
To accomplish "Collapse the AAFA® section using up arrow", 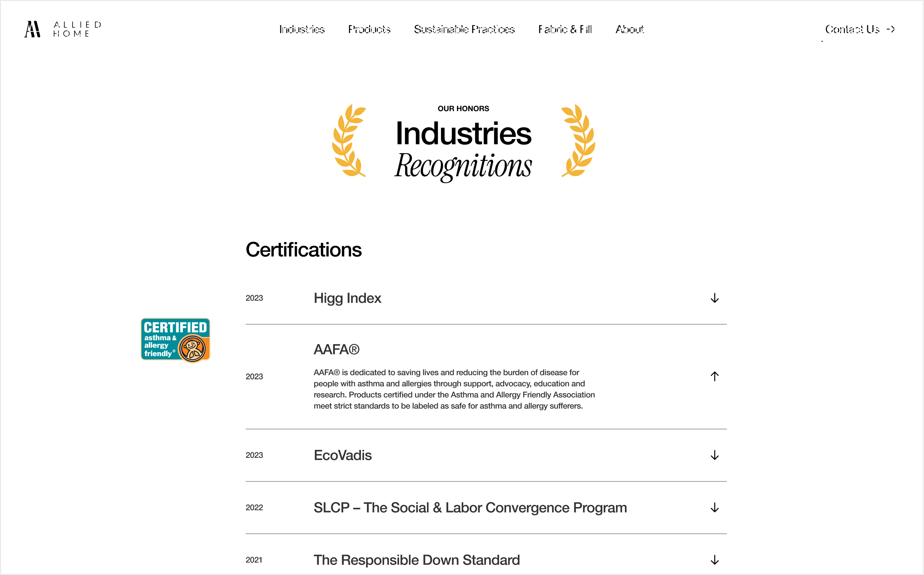I will (714, 376).
